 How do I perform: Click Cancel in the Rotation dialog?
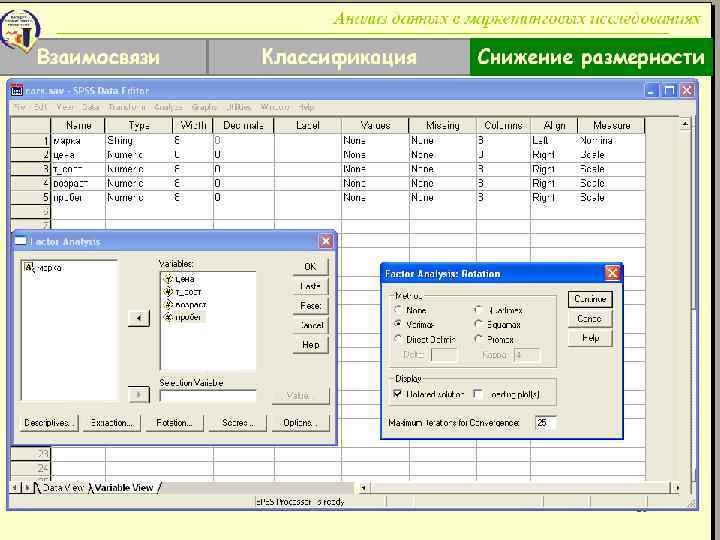point(590,318)
